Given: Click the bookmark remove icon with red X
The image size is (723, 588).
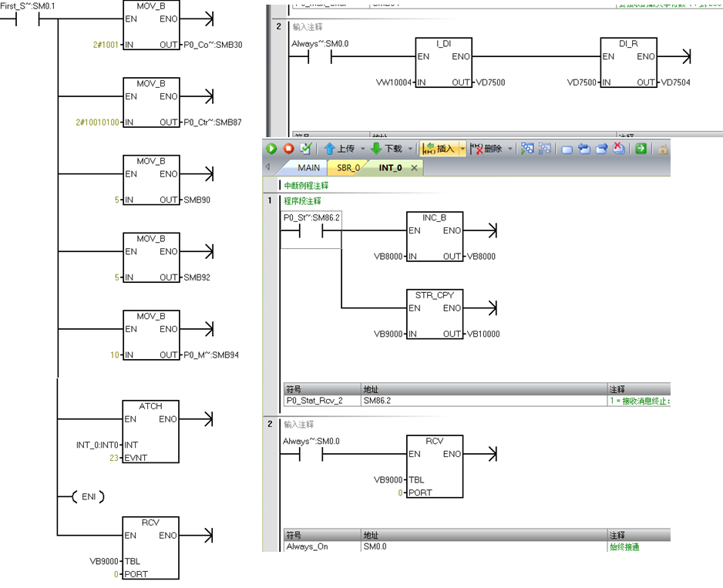Looking at the screenshot, I should (x=619, y=149).
